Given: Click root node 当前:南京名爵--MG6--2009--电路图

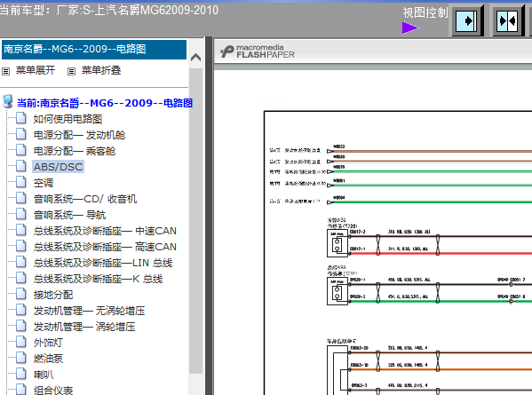Looking at the screenshot, I should point(105,103).
